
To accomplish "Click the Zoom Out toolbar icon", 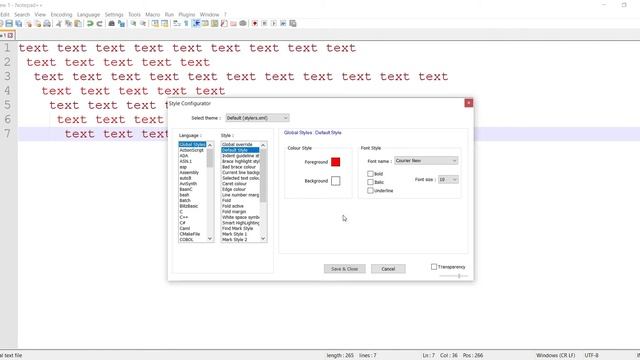I will [x=143, y=24].
